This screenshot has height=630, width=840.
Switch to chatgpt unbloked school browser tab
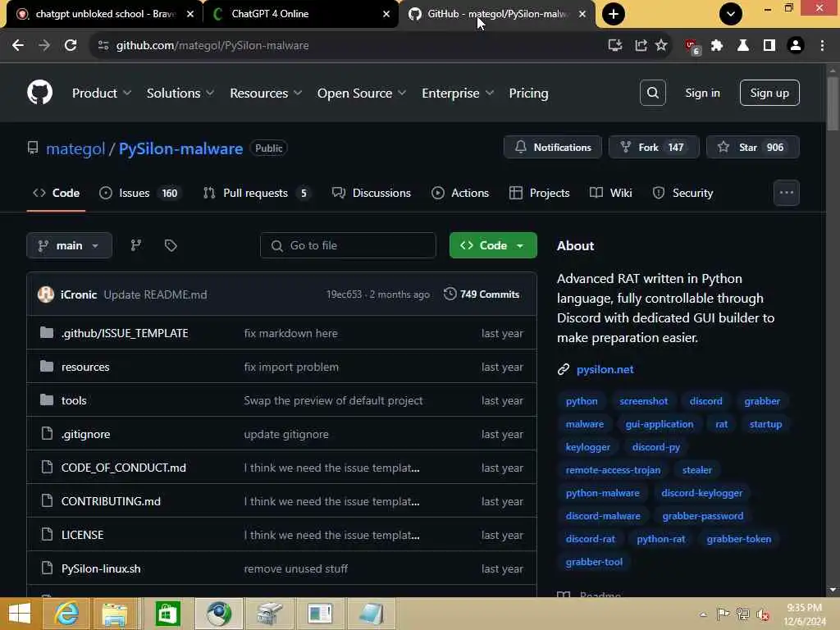pos(104,14)
